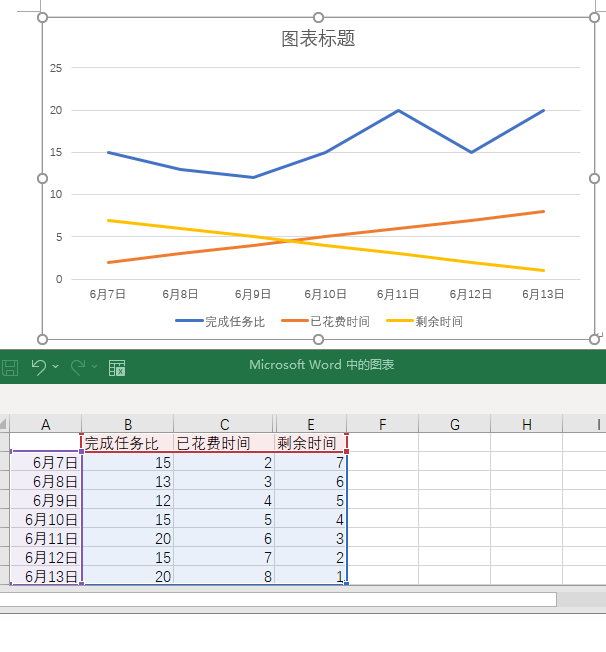Select the 剩余时间 legend entry

click(x=425, y=321)
